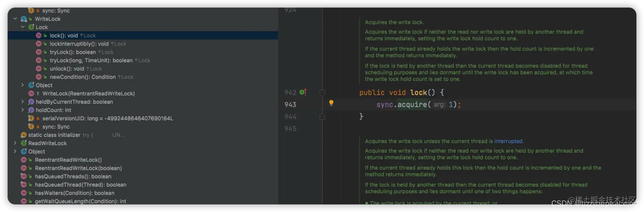Screen dimensions: 644x212
Task: Click 'acquire' in the sync.acquire call
Action: tap(412, 104)
